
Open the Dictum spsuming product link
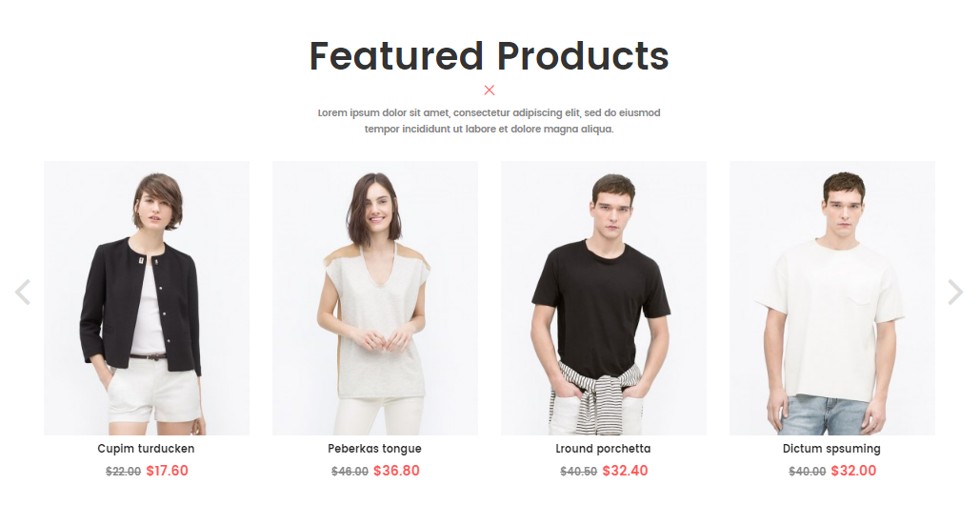831,449
